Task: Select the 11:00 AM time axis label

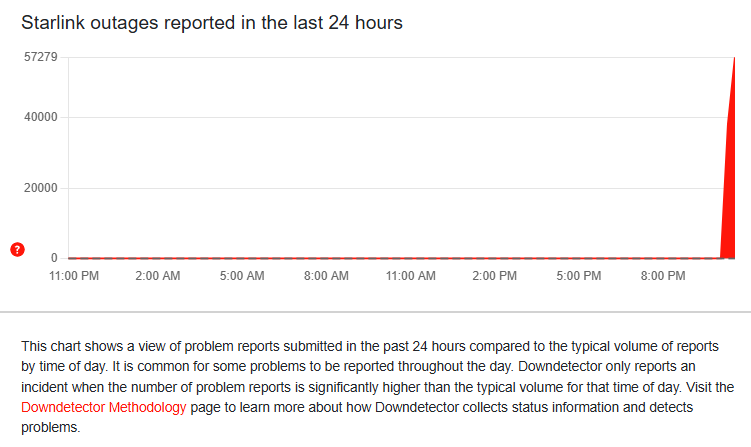Action: 408,274
